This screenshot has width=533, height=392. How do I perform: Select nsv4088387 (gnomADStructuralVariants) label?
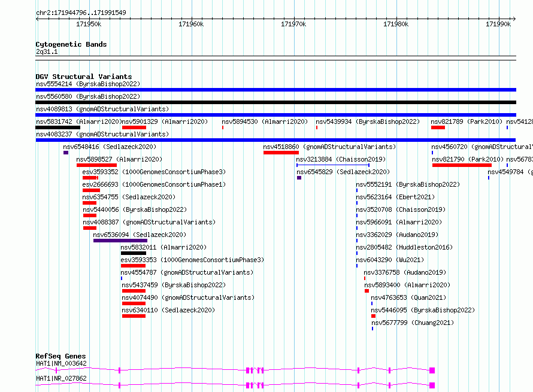[x=149, y=222]
